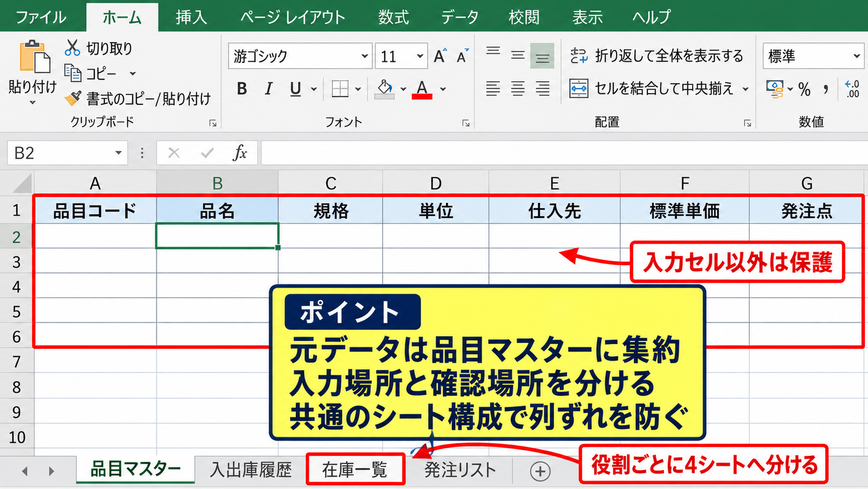
Task: Decrease font size with the smaller A icon
Action: point(462,56)
